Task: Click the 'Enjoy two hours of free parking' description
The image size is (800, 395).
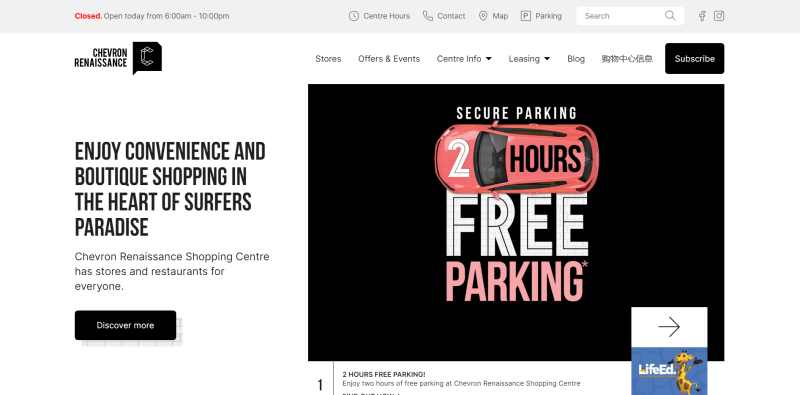Action: 461,383
